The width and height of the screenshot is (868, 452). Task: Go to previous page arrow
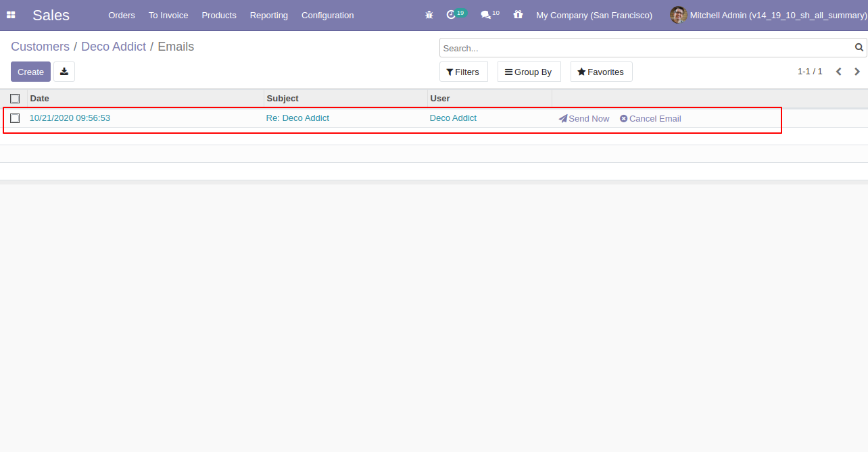tap(838, 72)
